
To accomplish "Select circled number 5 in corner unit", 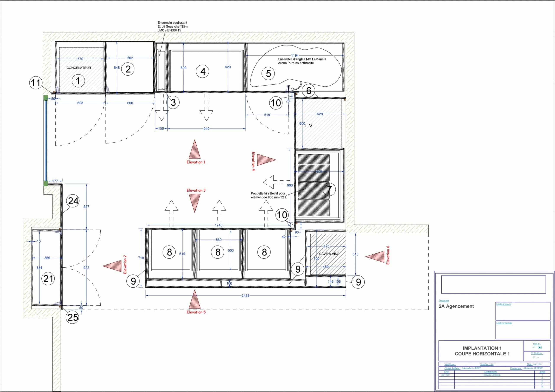I will click(x=268, y=73).
